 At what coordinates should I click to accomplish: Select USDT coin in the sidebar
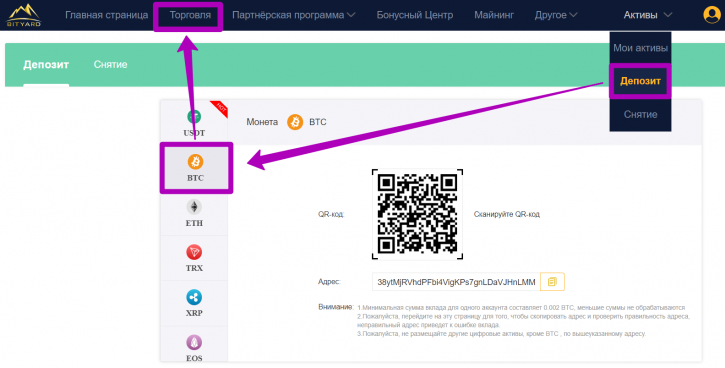coord(194,123)
